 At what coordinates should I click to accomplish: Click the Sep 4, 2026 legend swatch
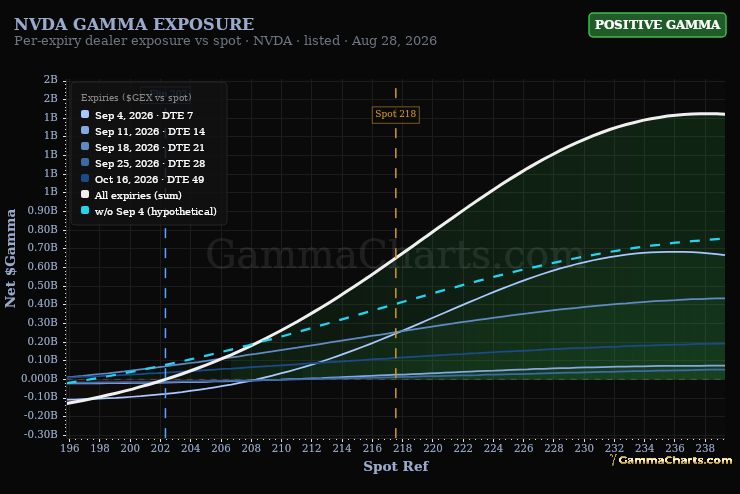coord(85,114)
